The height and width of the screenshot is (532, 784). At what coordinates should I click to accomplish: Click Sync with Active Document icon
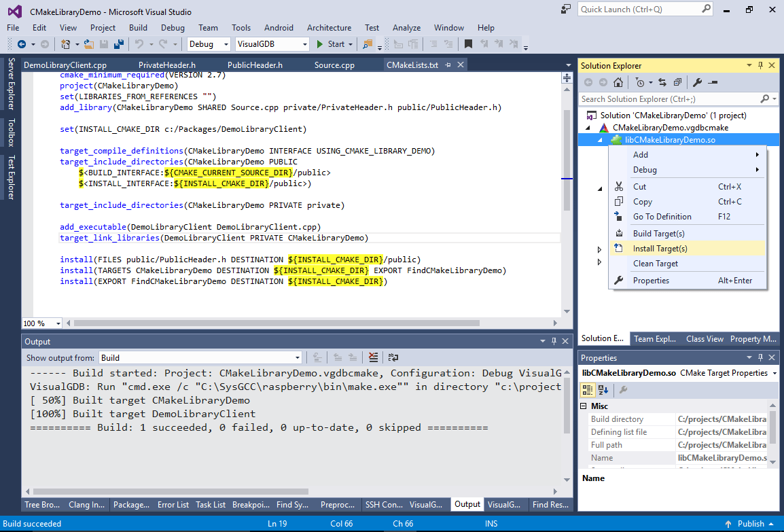click(662, 82)
